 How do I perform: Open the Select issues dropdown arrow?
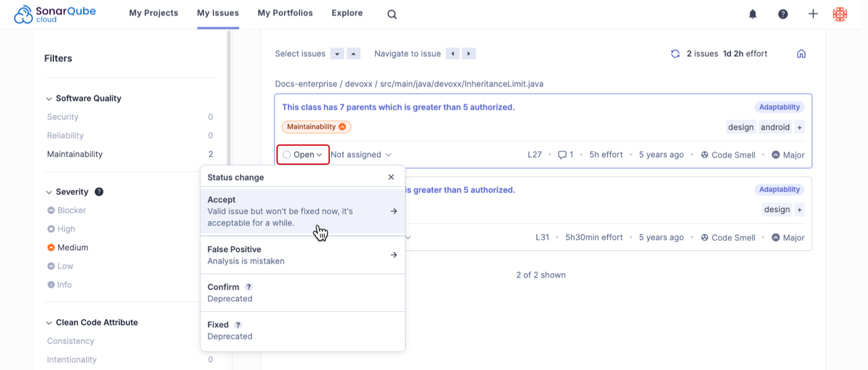(337, 53)
